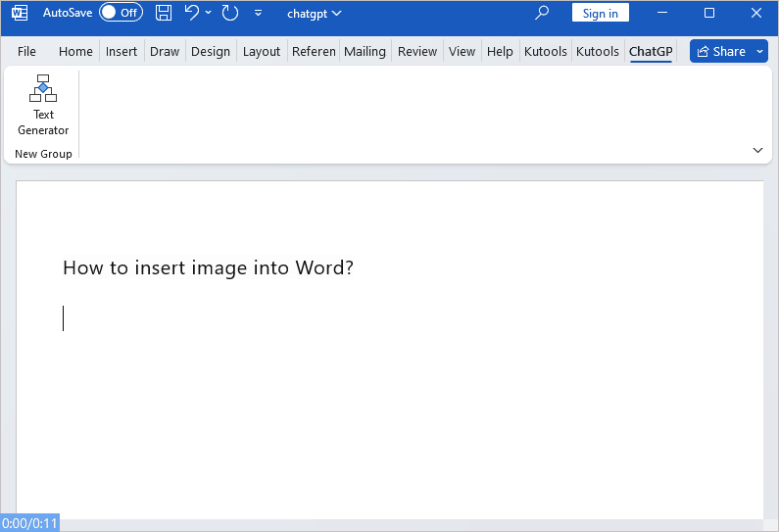Open the Undo history dropdown arrow

[x=209, y=14]
